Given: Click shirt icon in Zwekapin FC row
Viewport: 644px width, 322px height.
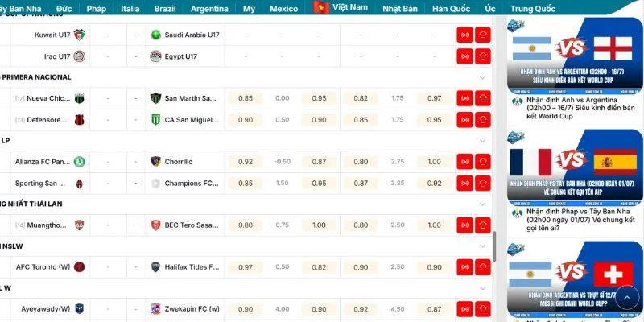Looking at the screenshot, I should tap(483, 309).
